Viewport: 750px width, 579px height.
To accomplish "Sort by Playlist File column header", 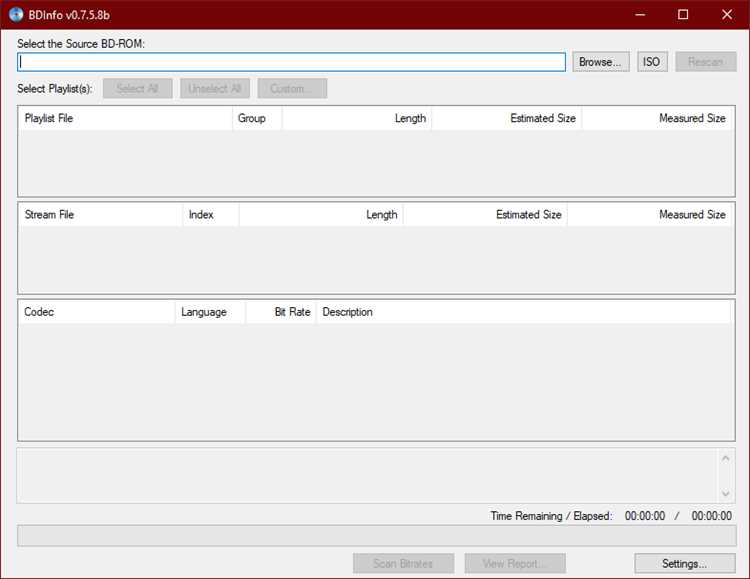I will point(126,118).
